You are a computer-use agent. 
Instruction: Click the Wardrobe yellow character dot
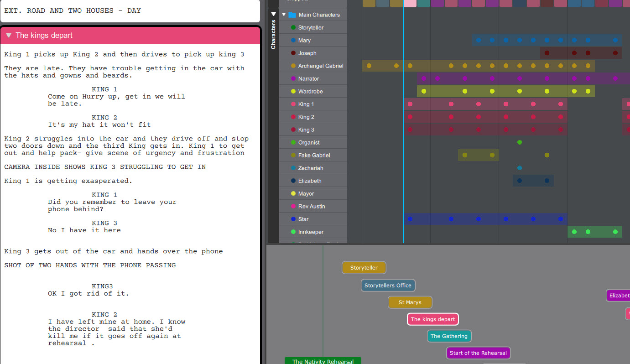pos(293,92)
